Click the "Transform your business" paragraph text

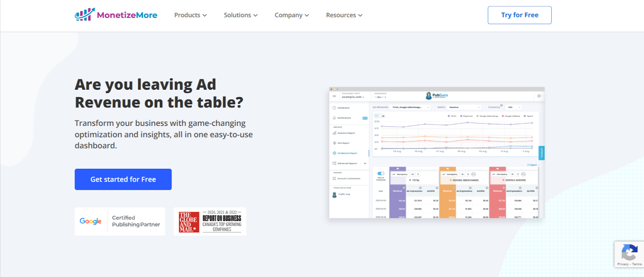[164, 134]
